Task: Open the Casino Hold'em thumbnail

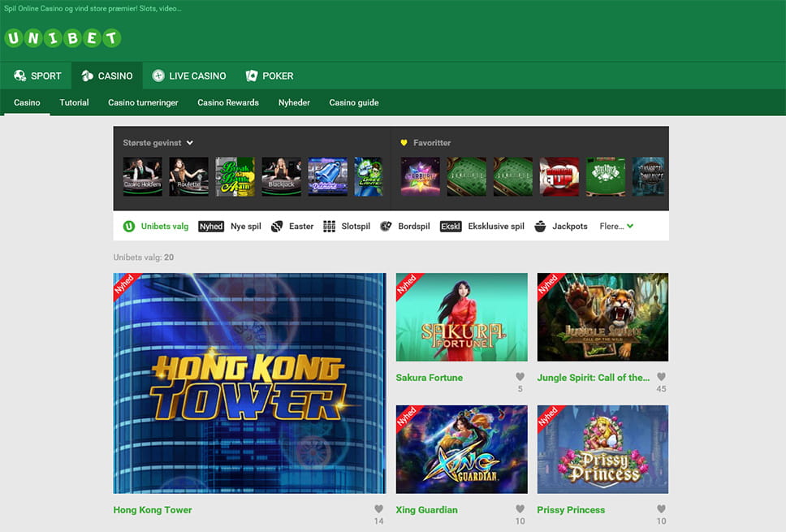Action: tap(142, 176)
